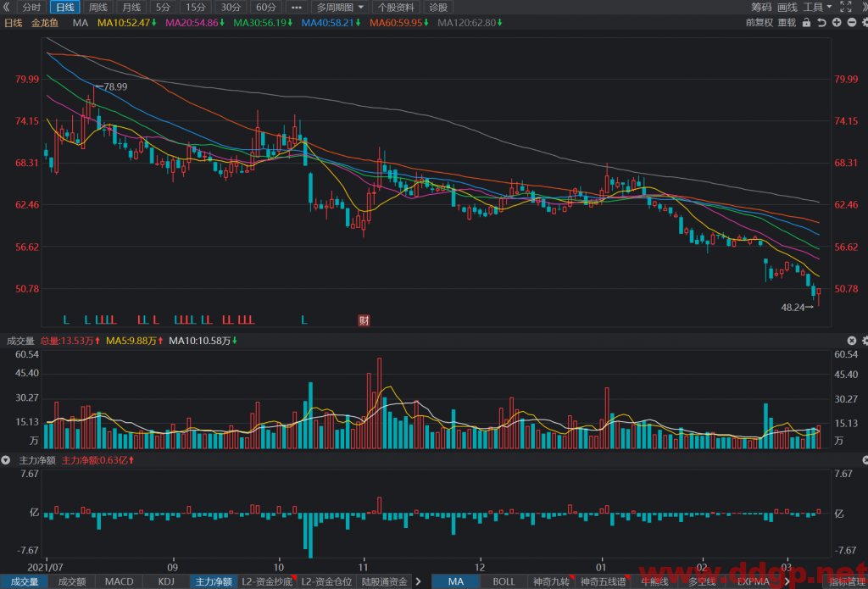Select the MA main-chart indicator tab
The width and height of the screenshot is (868, 589).
coord(455,582)
